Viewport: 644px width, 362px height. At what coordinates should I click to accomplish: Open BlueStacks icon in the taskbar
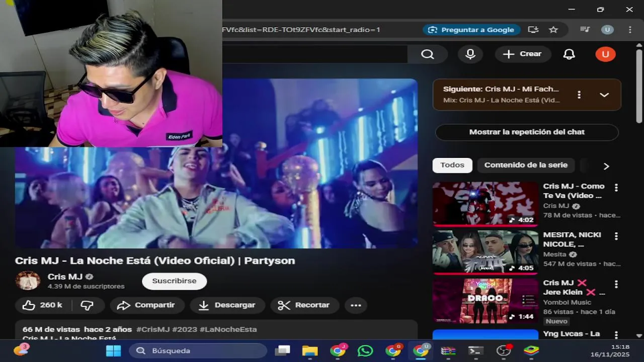tap(531, 350)
